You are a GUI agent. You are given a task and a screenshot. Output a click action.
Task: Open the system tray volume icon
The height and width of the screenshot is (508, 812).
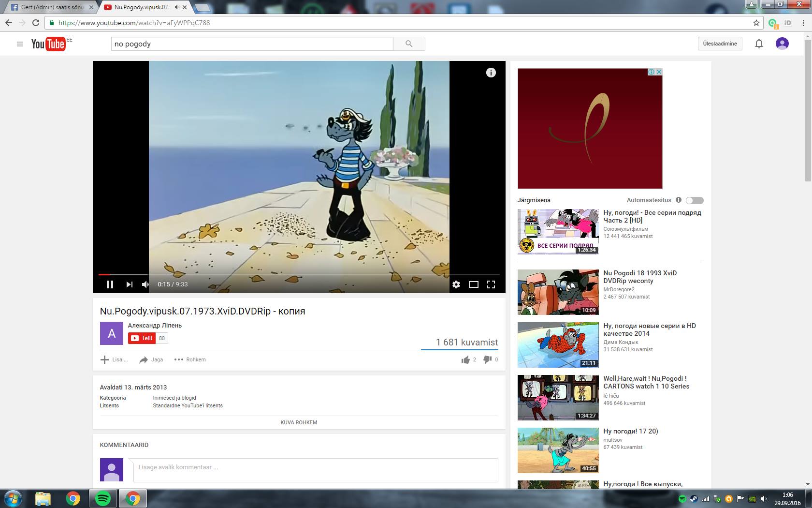[764, 499]
